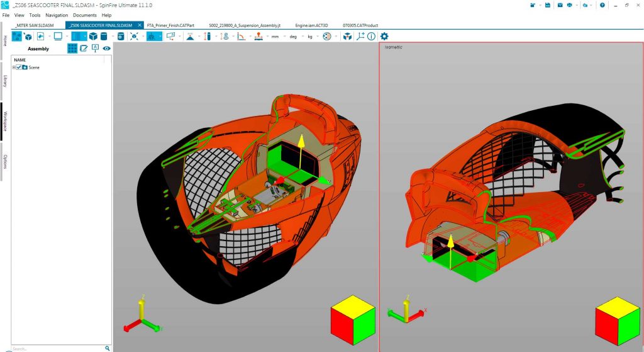Click the open folder icon in title bar

(x=533, y=5)
